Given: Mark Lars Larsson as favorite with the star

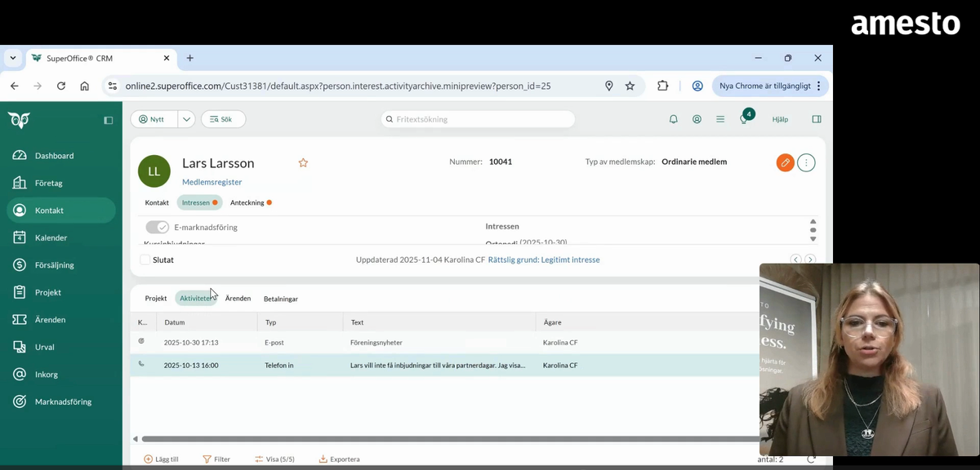Looking at the screenshot, I should [303, 163].
